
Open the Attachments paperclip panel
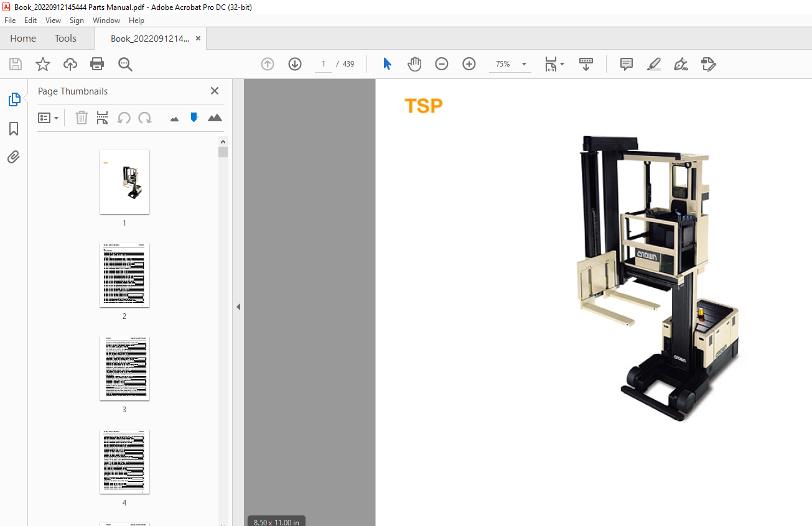pyautogui.click(x=14, y=157)
